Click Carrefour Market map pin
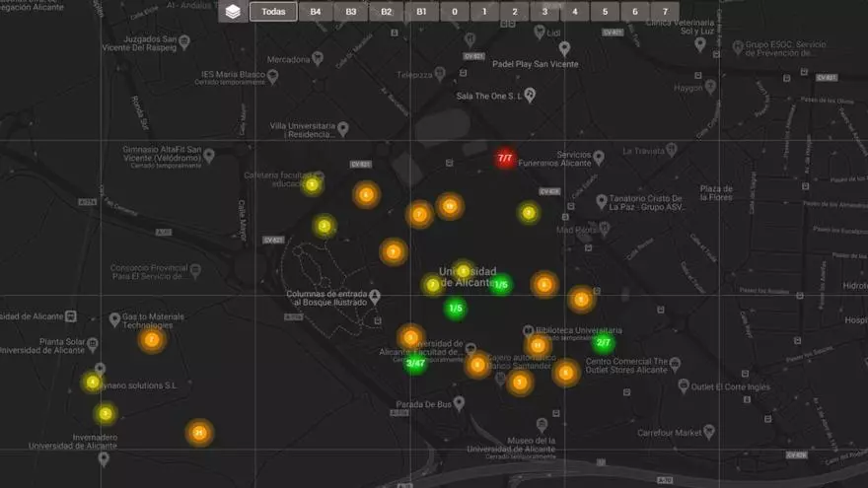 click(x=709, y=432)
